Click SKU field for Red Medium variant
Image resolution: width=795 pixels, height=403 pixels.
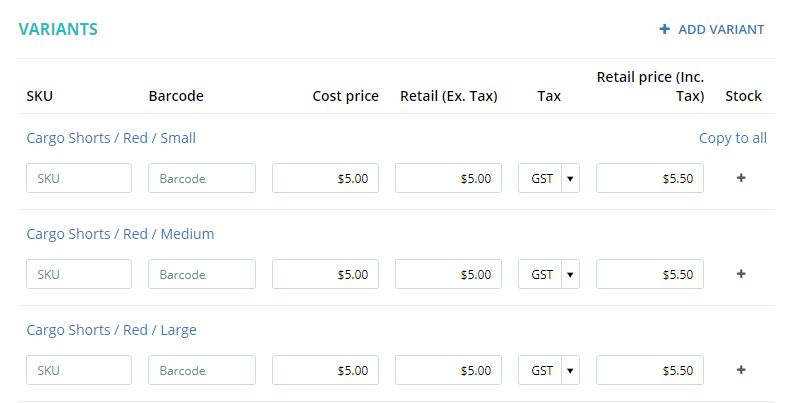click(79, 274)
